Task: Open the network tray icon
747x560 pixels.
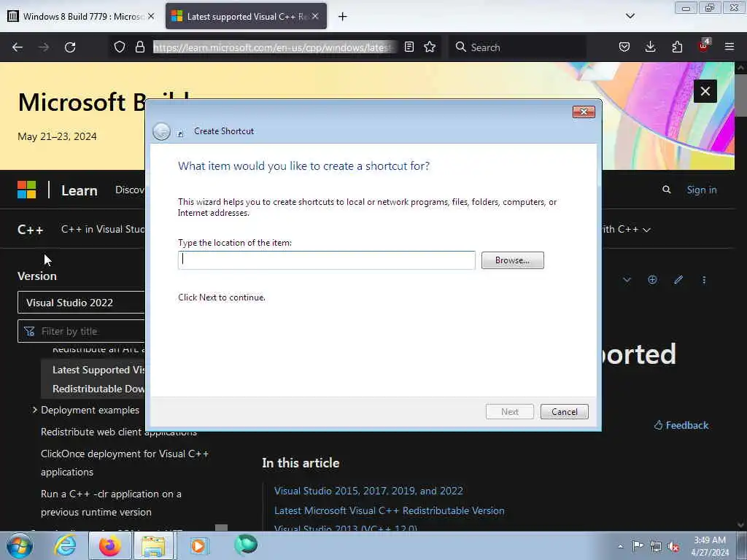Action: (x=656, y=546)
